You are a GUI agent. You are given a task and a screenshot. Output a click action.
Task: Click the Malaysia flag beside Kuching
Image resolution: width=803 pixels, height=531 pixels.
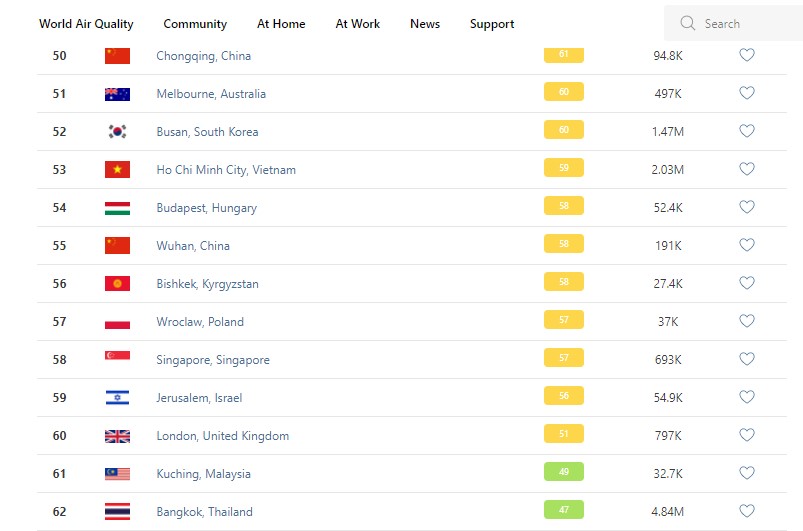[x=117, y=474]
